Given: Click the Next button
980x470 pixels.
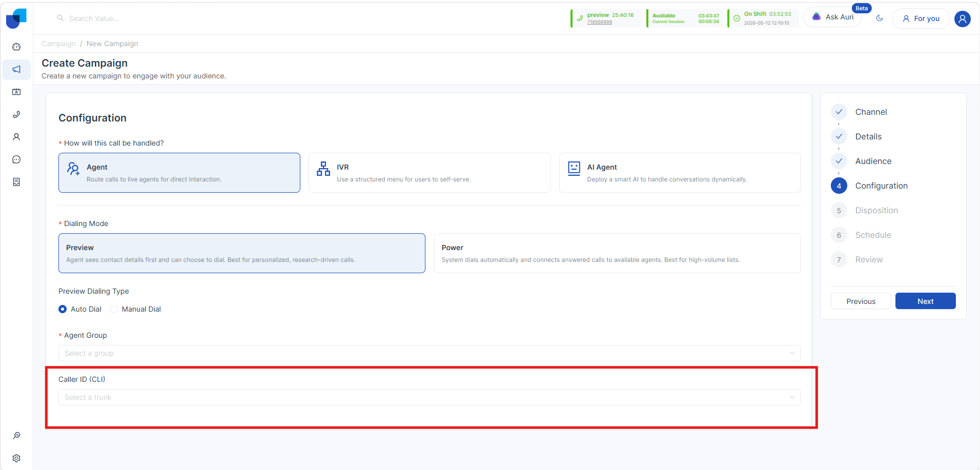Looking at the screenshot, I should click(x=925, y=301).
